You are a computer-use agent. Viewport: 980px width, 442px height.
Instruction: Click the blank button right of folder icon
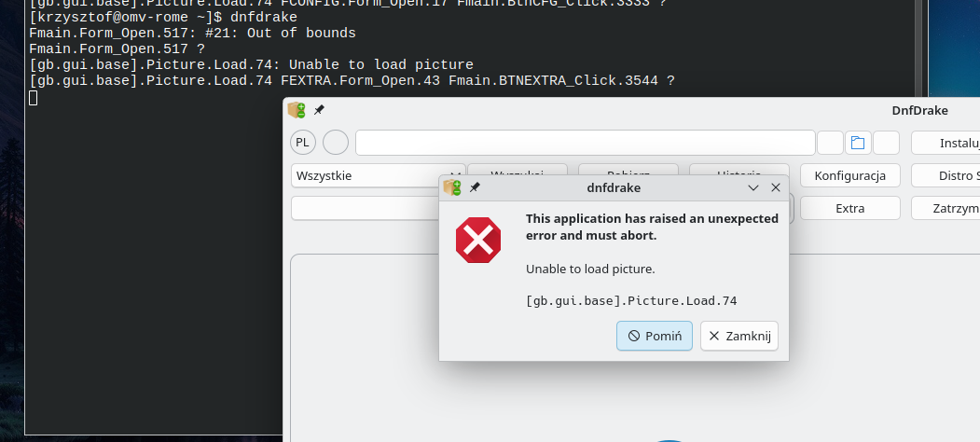886,143
